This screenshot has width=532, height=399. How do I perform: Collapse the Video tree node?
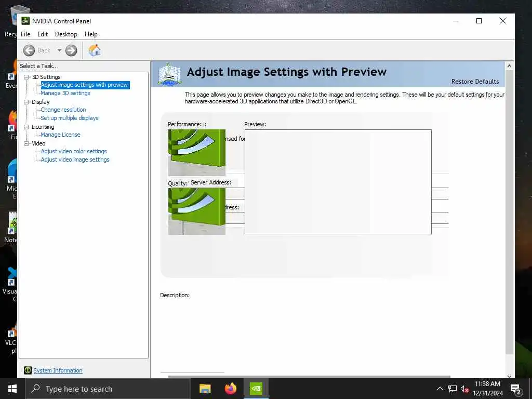[x=26, y=143]
